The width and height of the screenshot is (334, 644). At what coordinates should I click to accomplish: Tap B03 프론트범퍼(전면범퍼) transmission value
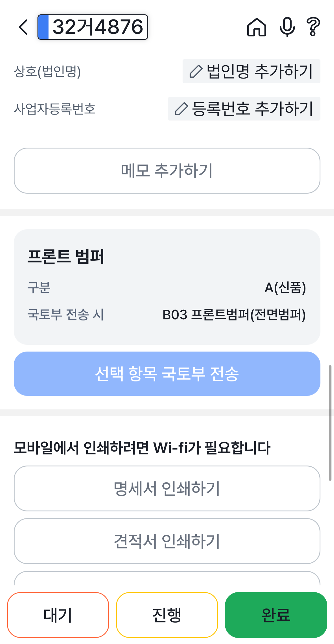click(x=234, y=315)
